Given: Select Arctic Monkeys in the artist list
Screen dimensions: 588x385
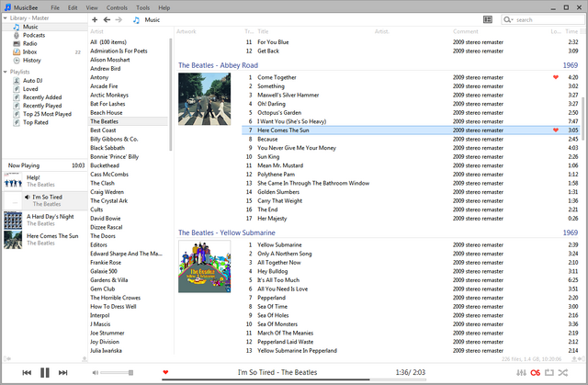Looking at the screenshot, I should [x=109, y=95].
